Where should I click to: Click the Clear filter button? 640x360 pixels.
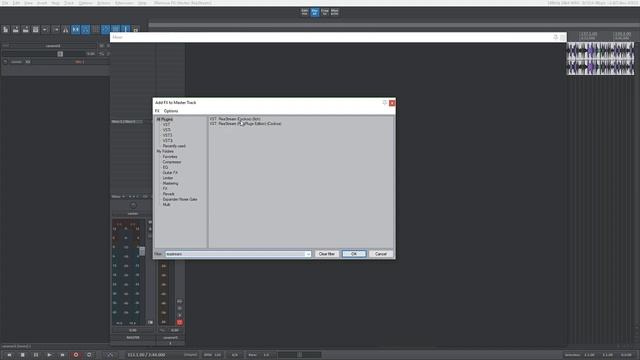tap(327, 254)
